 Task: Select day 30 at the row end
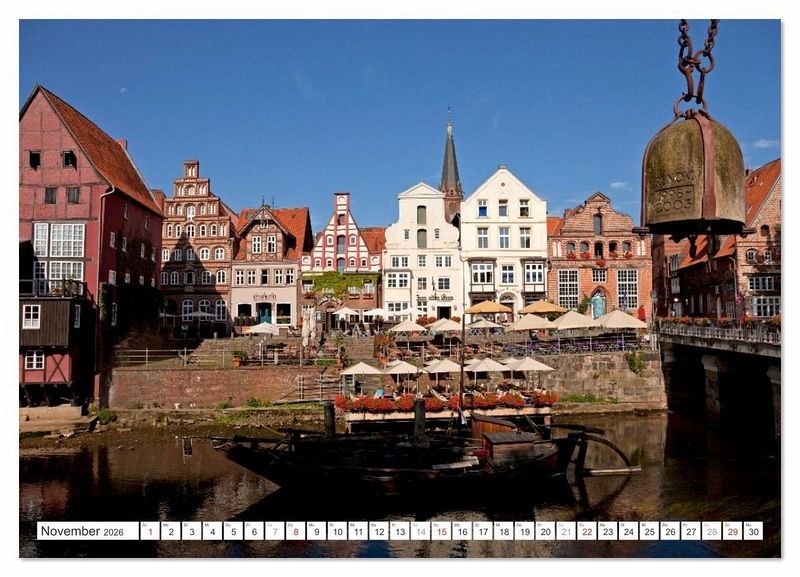(x=753, y=531)
